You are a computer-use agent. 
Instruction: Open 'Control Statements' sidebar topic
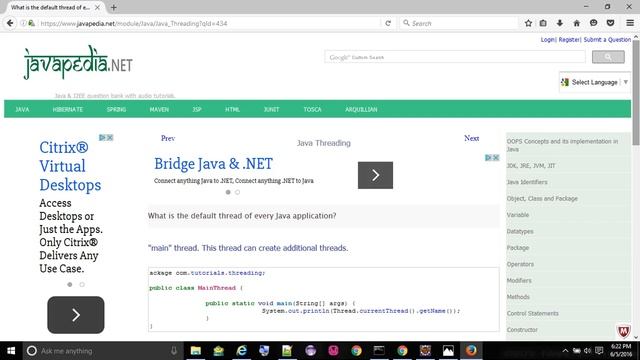point(533,313)
